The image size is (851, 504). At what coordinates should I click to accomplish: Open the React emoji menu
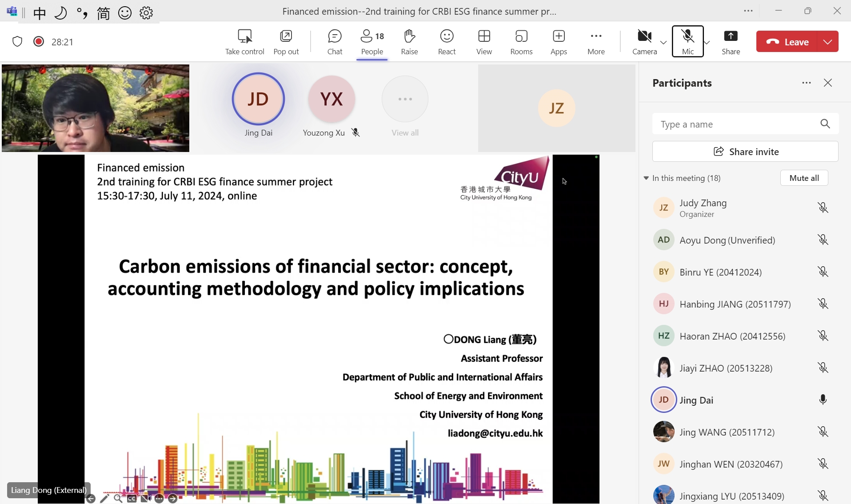click(x=447, y=42)
